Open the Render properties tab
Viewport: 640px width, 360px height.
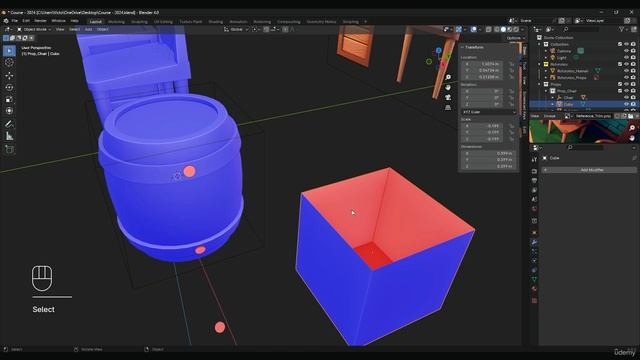(534, 171)
